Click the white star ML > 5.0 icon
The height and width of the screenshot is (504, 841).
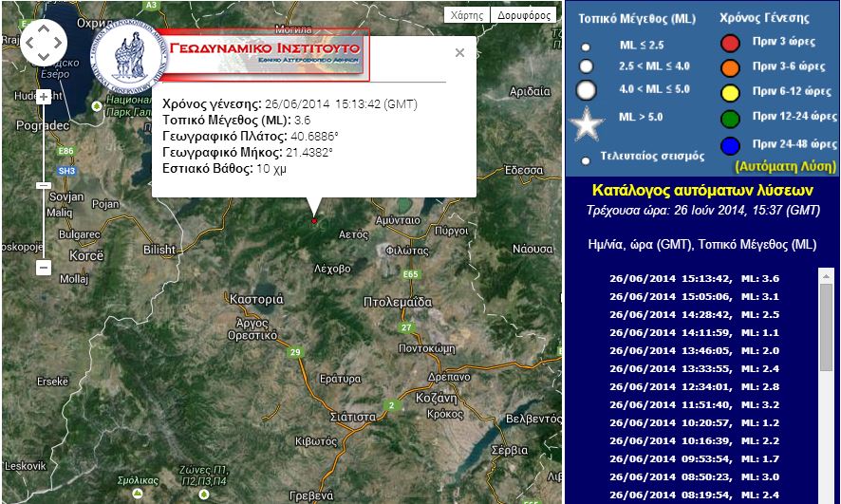pyautogui.click(x=586, y=123)
